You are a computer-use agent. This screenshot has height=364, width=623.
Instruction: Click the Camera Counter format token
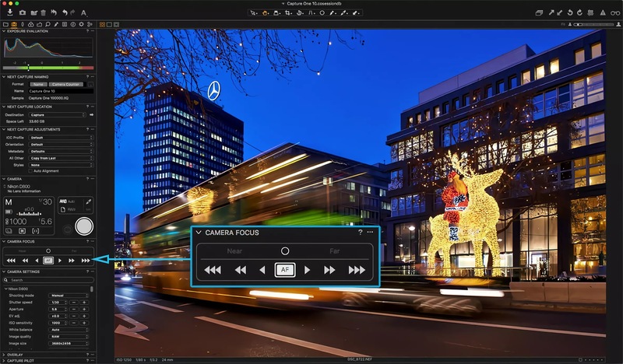pos(66,84)
